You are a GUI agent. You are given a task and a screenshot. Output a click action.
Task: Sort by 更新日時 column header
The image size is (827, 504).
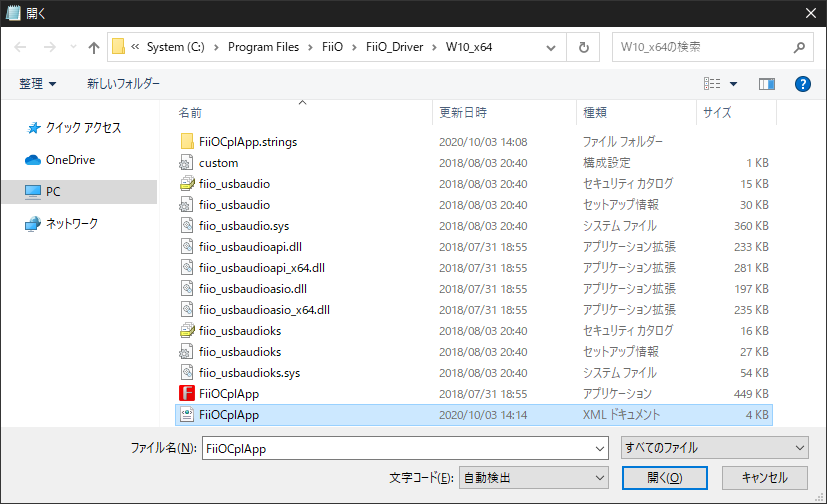[463, 112]
